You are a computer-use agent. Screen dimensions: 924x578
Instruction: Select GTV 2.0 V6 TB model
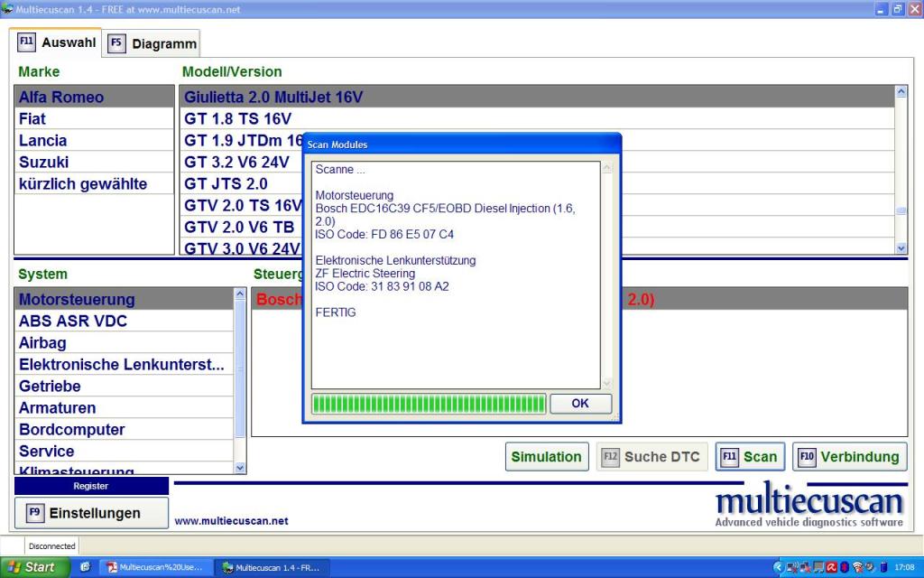point(242,227)
